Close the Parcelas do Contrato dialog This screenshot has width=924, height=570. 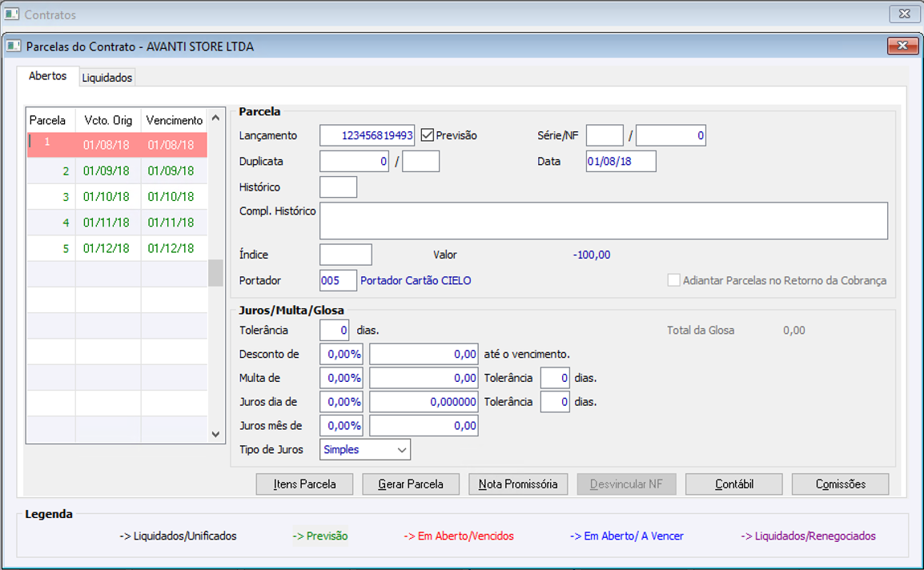902,46
